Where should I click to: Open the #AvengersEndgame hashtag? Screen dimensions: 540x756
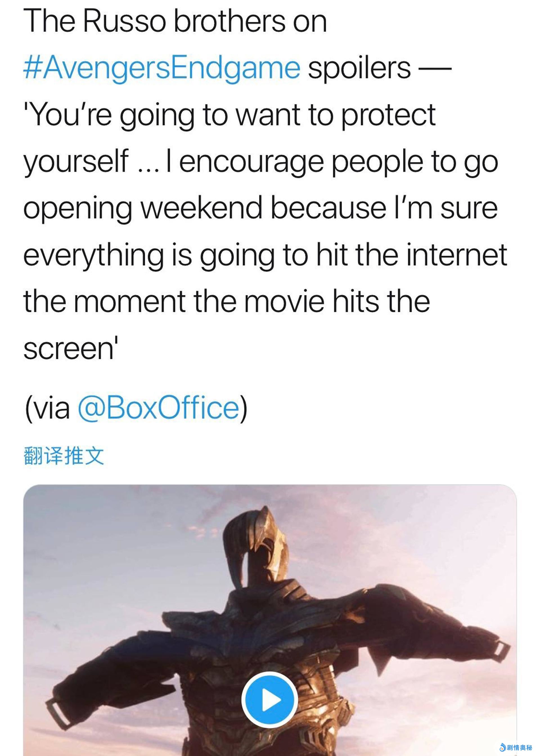tap(162, 68)
